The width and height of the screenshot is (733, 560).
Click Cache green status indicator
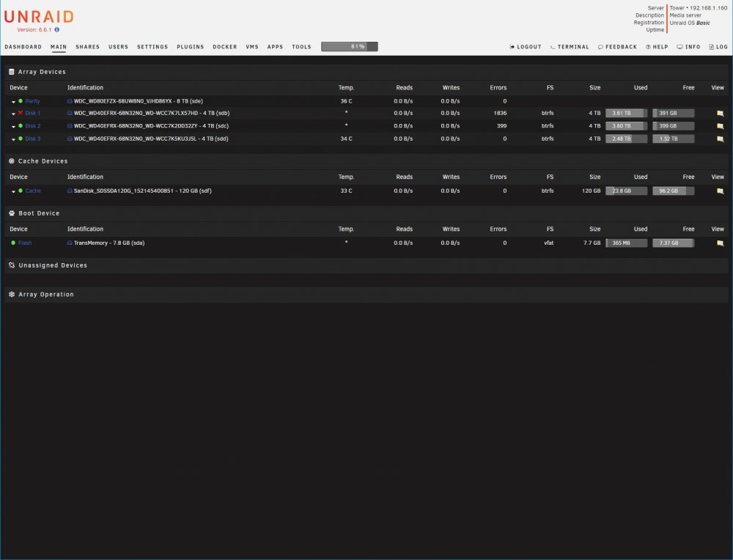click(x=21, y=191)
